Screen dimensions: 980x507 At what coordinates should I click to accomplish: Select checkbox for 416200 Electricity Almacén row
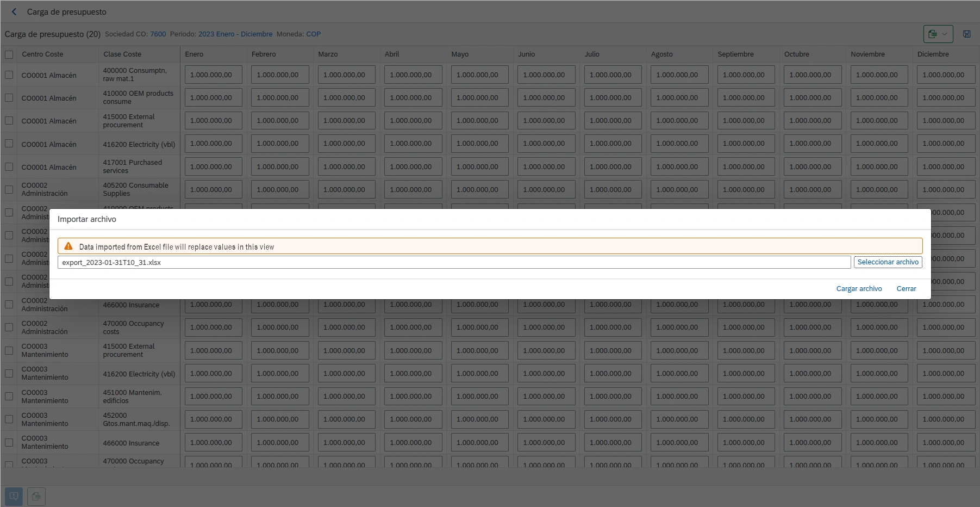tap(9, 144)
